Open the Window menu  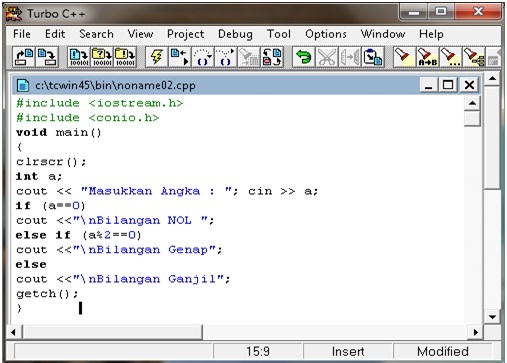point(383,34)
